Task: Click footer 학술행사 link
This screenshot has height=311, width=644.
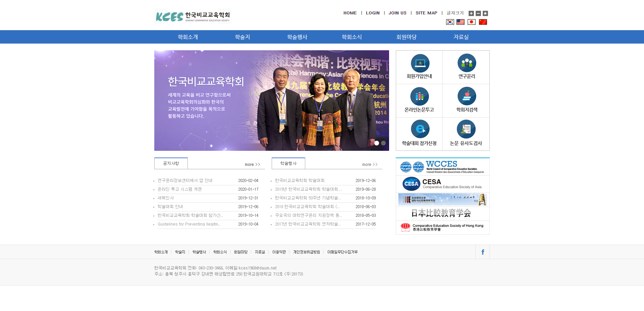Action: point(199,252)
